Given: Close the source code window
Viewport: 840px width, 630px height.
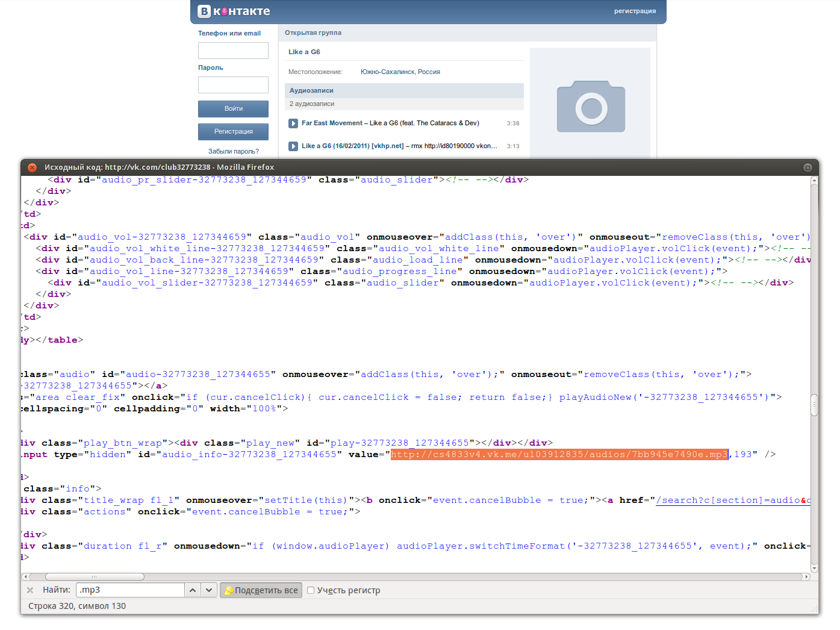Looking at the screenshot, I should click(x=33, y=167).
